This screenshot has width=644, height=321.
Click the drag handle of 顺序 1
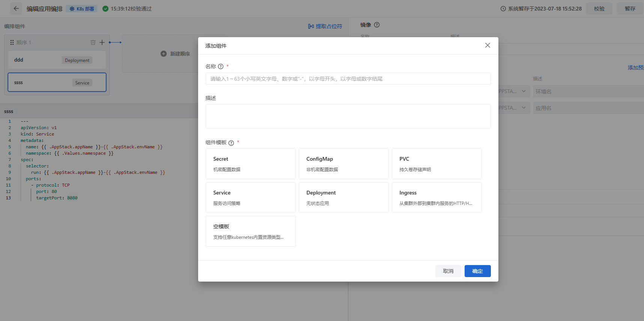12,42
